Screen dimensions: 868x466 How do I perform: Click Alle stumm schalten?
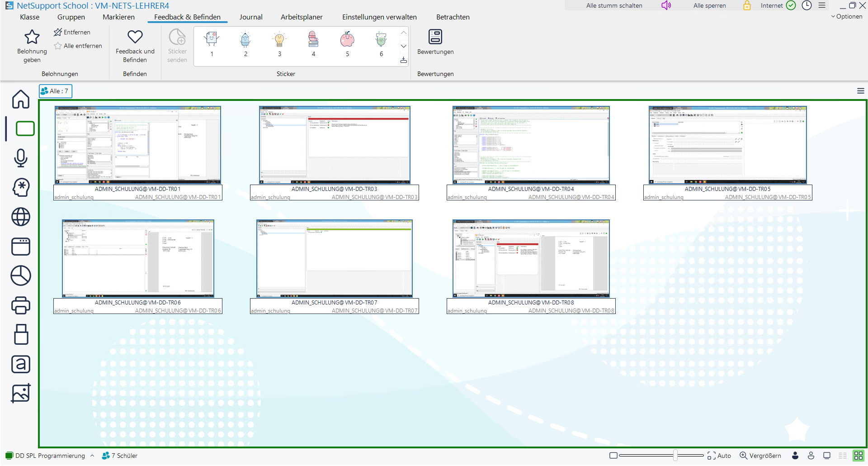(x=614, y=5)
